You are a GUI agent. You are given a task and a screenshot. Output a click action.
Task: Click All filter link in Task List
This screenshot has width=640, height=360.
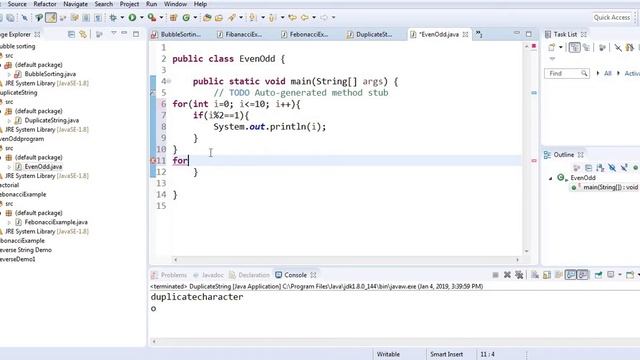click(608, 73)
